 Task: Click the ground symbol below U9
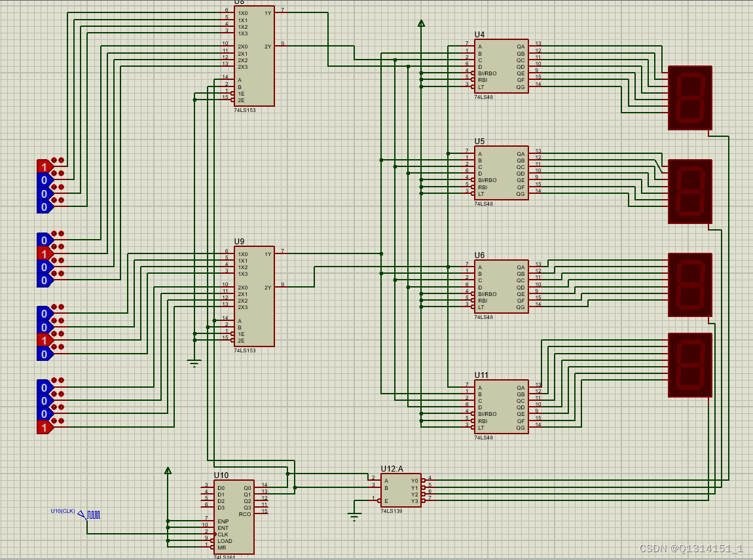coord(194,364)
